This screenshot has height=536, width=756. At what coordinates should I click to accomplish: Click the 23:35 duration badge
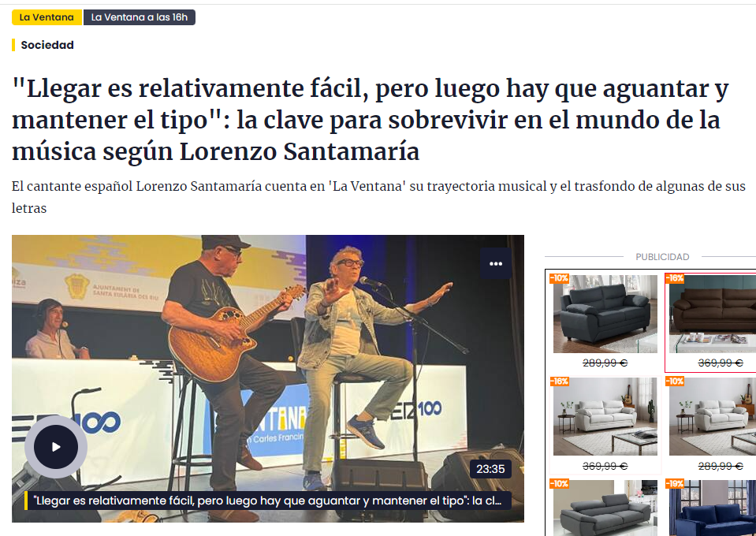(490, 469)
